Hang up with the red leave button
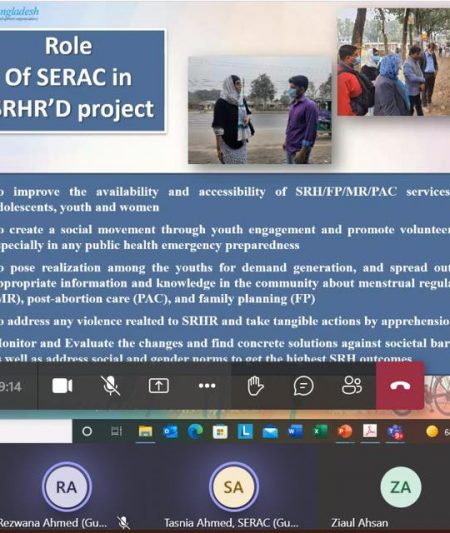 tap(400, 385)
